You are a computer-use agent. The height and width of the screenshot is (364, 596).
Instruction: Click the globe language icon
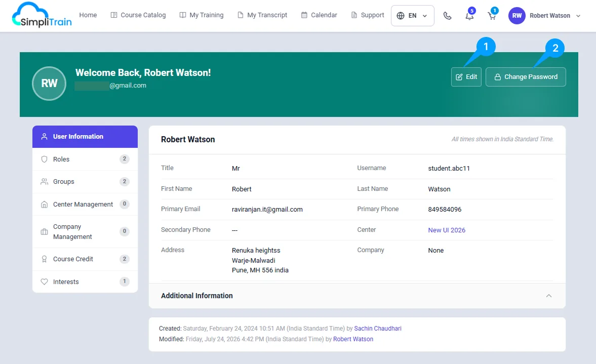(400, 16)
